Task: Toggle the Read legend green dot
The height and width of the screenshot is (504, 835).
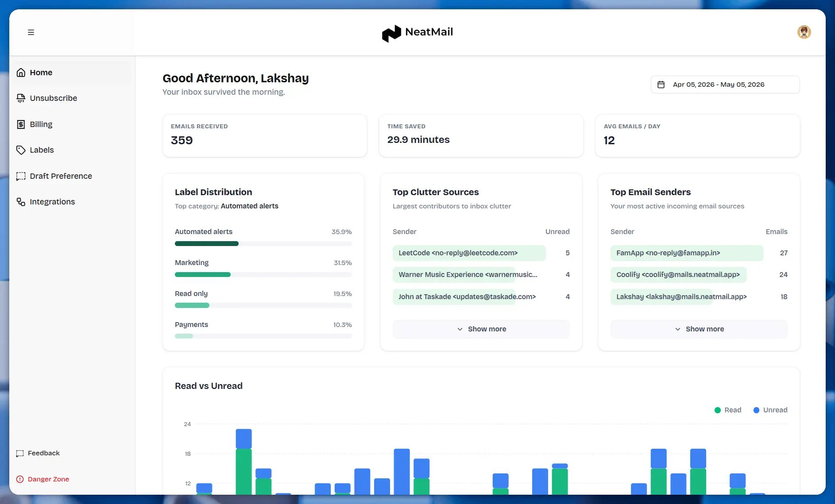Action: 718,410
